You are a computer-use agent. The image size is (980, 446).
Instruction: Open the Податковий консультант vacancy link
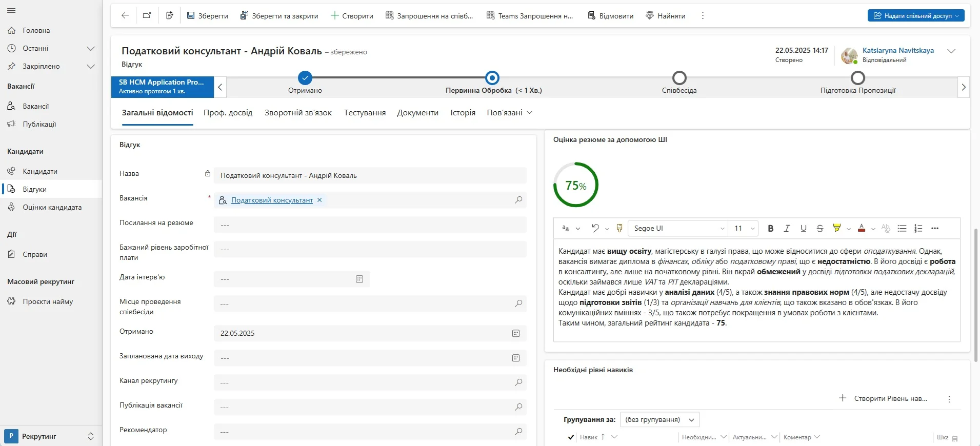(x=272, y=200)
